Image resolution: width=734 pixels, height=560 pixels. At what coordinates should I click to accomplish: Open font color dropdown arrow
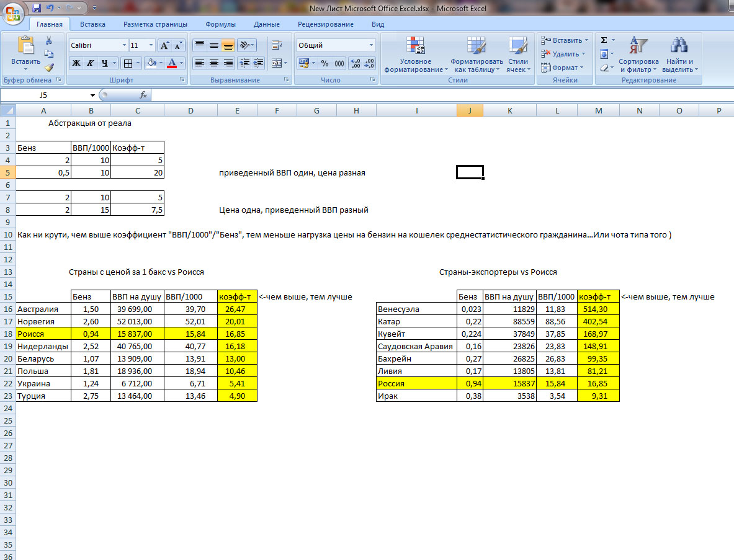181,63
